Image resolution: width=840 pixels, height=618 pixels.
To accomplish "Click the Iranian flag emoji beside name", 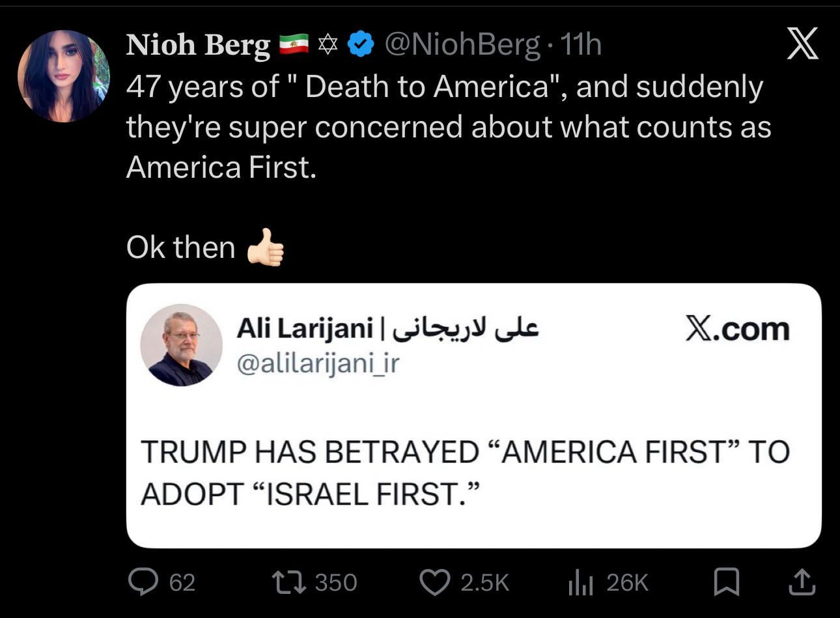I will (x=294, y=44).
